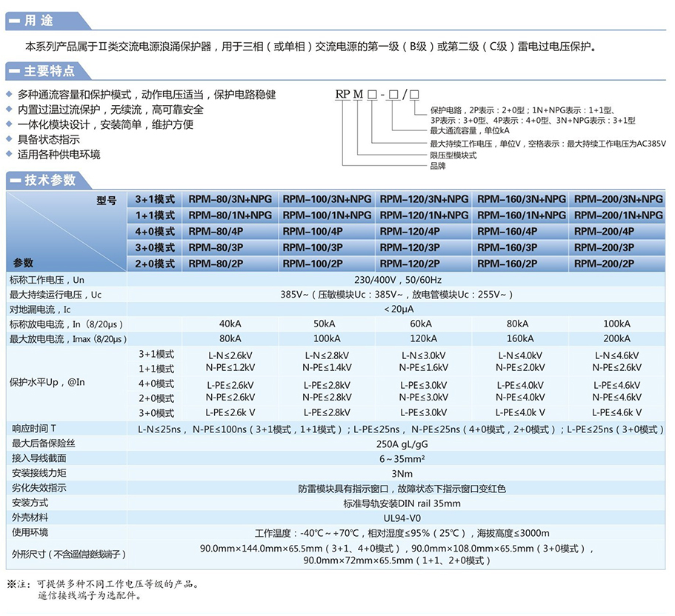Click the diamond bullet beside 内置过温过流保护
Viewport: 675px width, 616px height.
click(x=9, y=110)
